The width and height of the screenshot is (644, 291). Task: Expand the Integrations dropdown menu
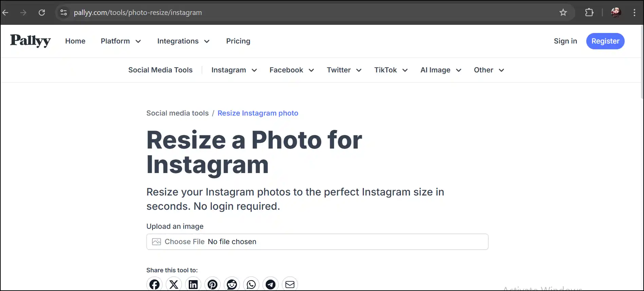click(183, 41)
